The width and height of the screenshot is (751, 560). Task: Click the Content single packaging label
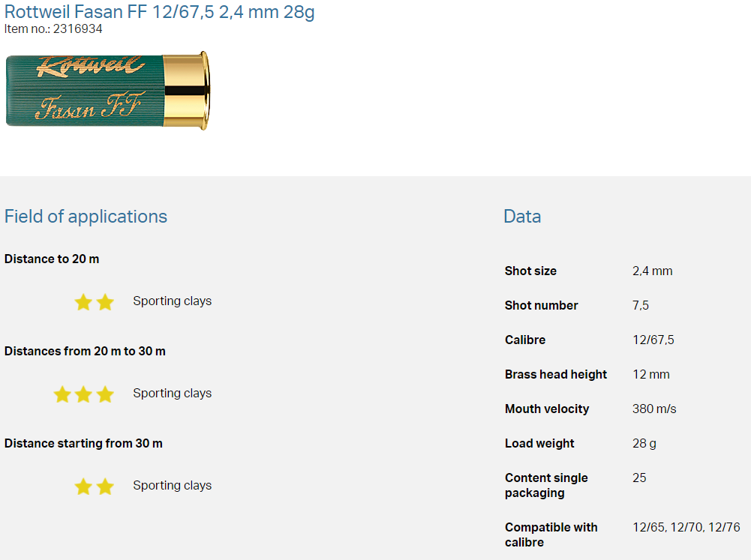pyautogui.click(x=546, y=485)
